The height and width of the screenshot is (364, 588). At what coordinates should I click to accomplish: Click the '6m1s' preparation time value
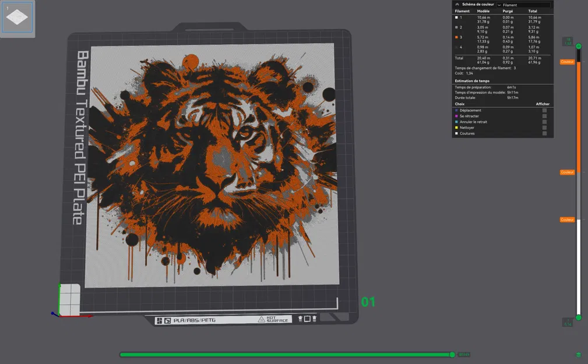coord(511,87)
